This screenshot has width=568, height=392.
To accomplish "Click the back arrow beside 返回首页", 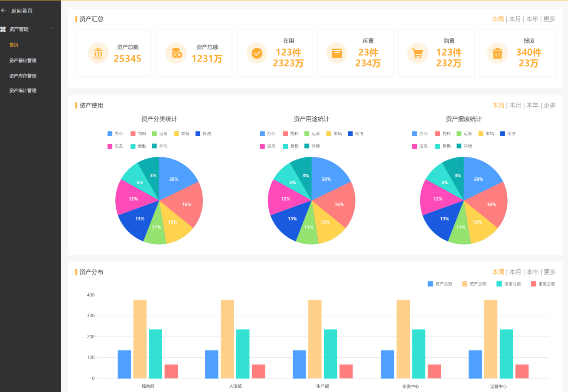I will pyautogui.click(x=4, y=10).
